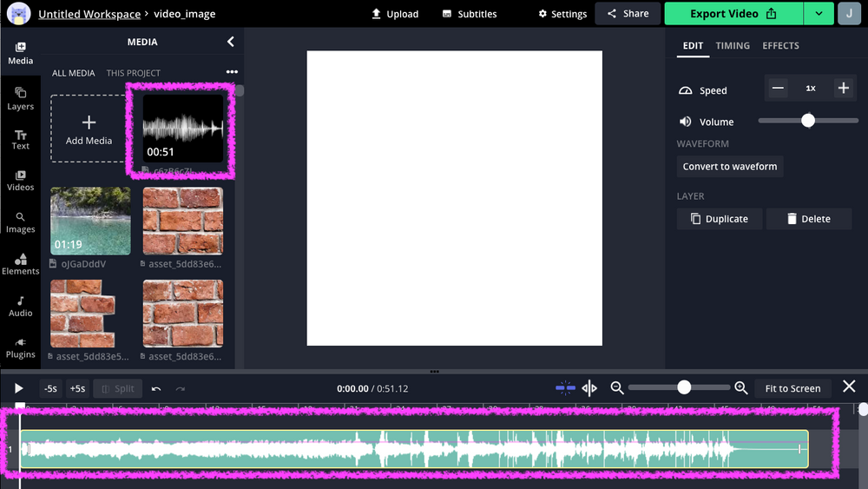Redo the last action
Screen dimensions: 868x489
tap(181, 389)
